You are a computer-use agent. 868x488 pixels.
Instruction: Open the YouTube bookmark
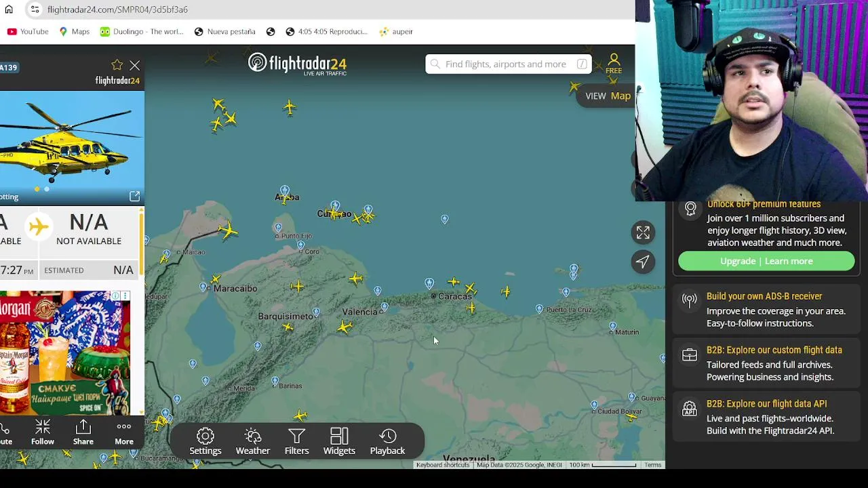(x=28, y=31)
